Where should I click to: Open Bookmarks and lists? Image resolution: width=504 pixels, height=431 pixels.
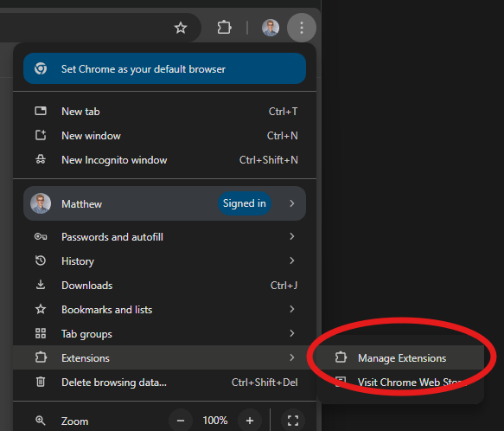(x=164, y=309)
